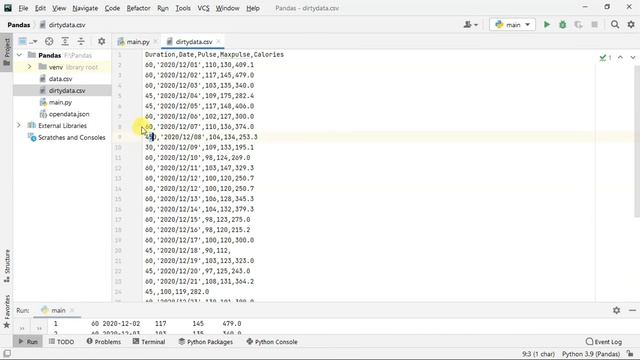The image size is (640, 360).
Task: Open the Run menu
Action: coord(162,8)
